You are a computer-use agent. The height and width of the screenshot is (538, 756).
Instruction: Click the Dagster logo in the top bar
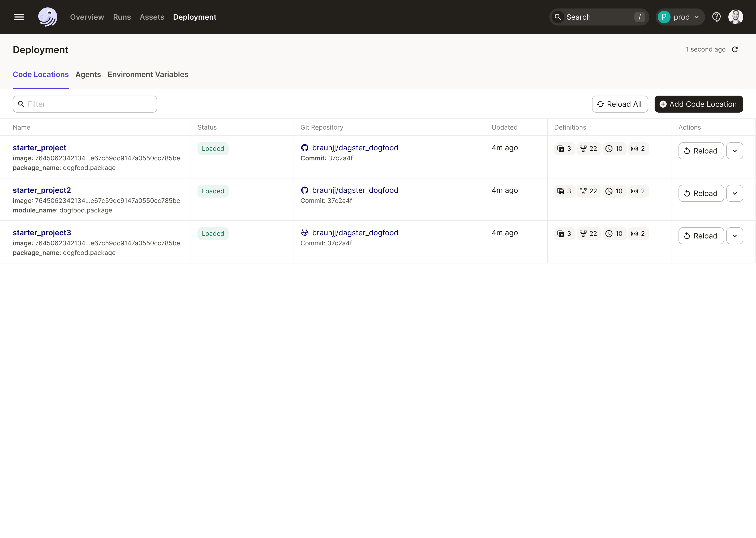48,17
